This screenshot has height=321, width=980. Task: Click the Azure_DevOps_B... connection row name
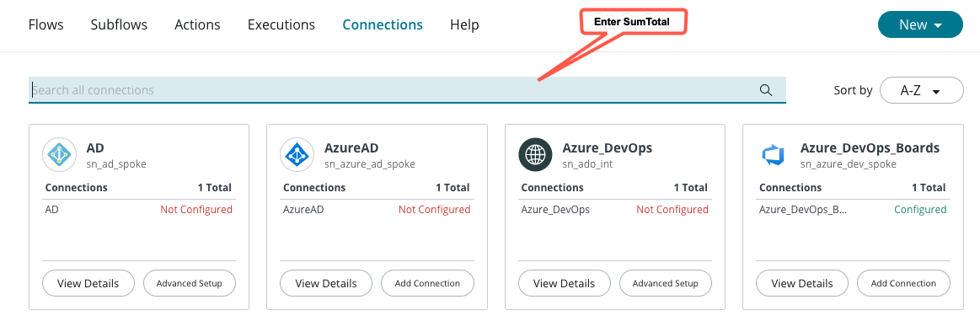point(803,209)
